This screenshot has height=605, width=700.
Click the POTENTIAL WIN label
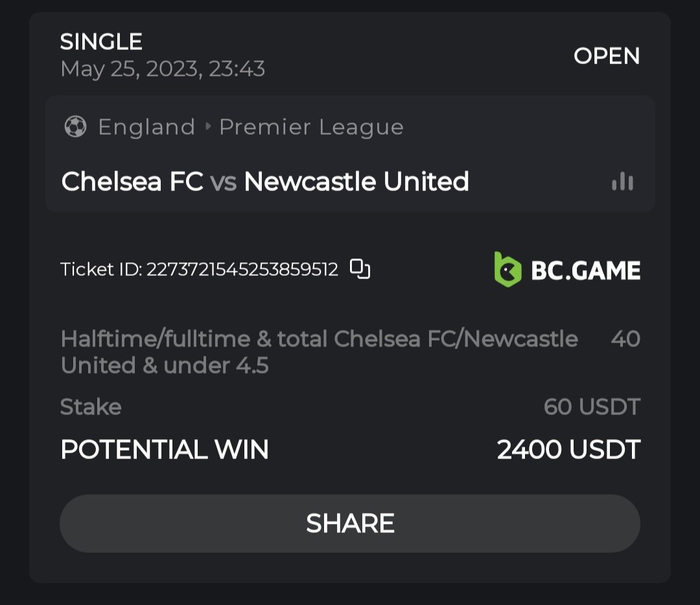click(x=165, y=450)
